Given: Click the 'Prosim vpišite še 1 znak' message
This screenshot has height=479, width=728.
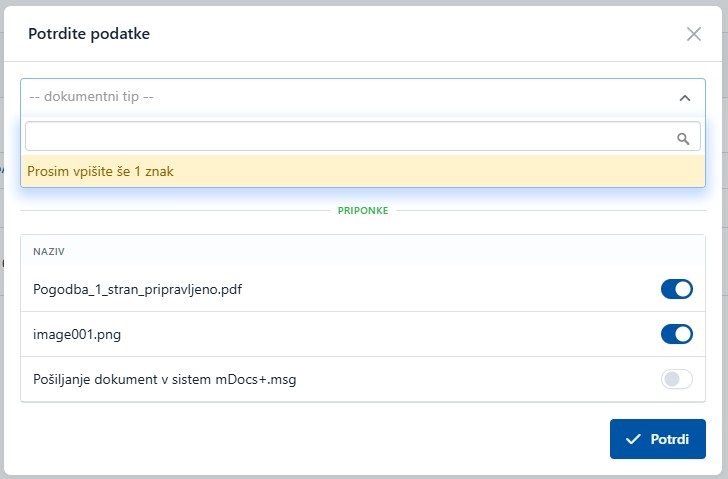Looking at the screenshot, I should point(101,171).
